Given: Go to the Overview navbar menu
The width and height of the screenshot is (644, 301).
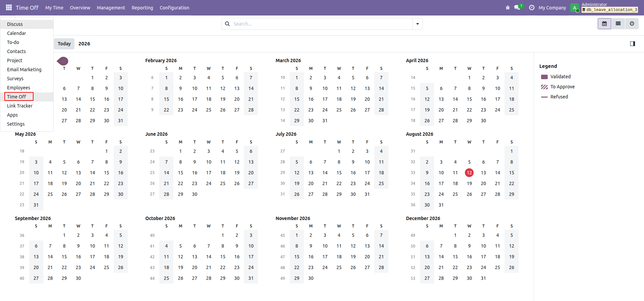Looking at the screenshot, I should point(80,8).
